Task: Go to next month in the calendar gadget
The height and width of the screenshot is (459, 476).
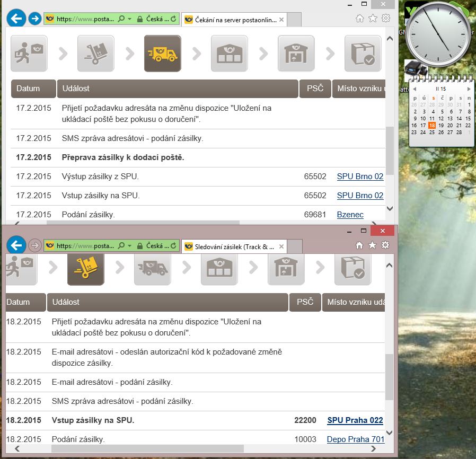Action: coord(469,89)
